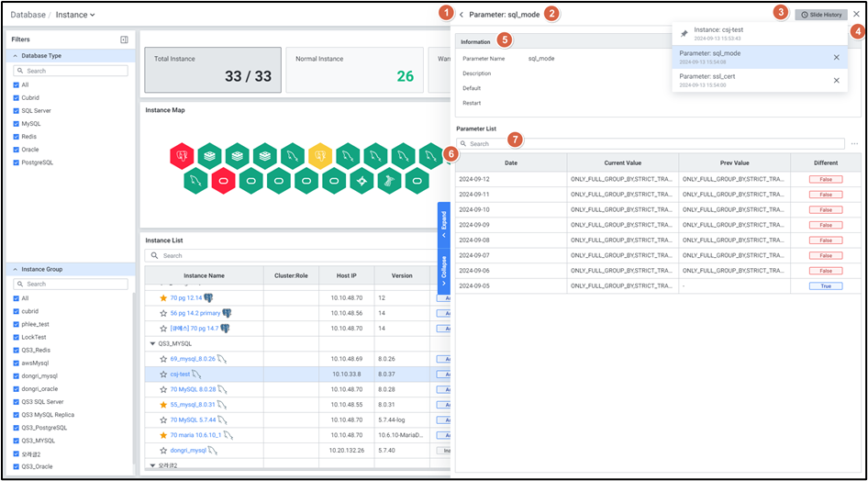Click the pin icon next to Instance: csj-test
The image size is (868, 481).
tap(684, 34)
